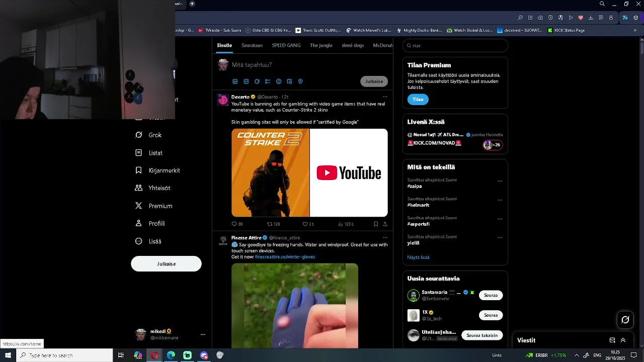Image resolution: width=644 pixels, height=362 pixels.
Task: Open more options on Finesse Attire post
Action: [x=385, y=237]
